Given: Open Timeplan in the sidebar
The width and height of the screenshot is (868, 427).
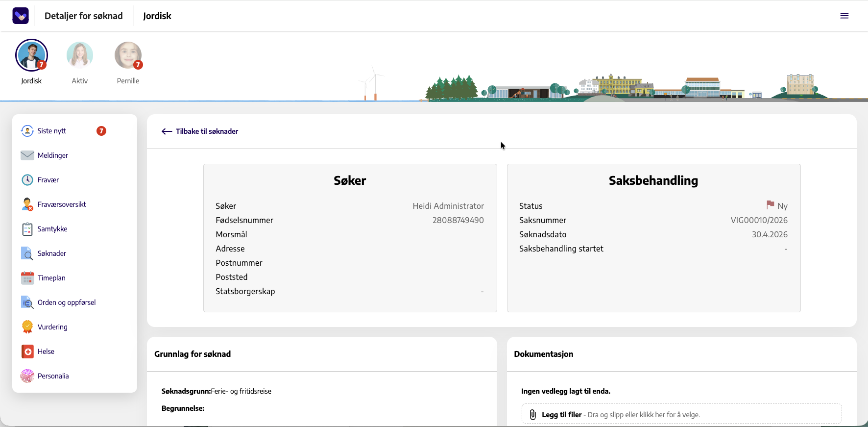Looking at the screenshot, I should click(x=51, y=278).
